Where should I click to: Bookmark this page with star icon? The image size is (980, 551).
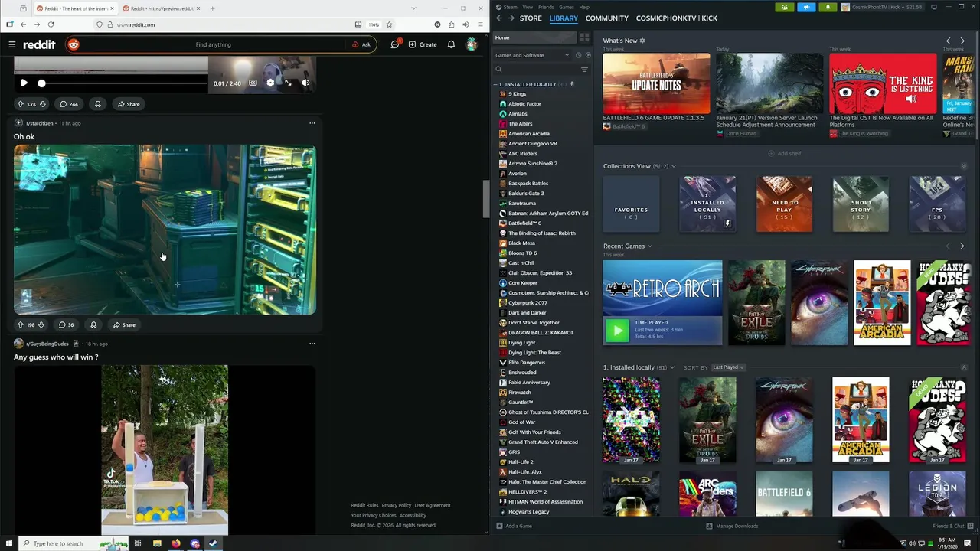389,24
